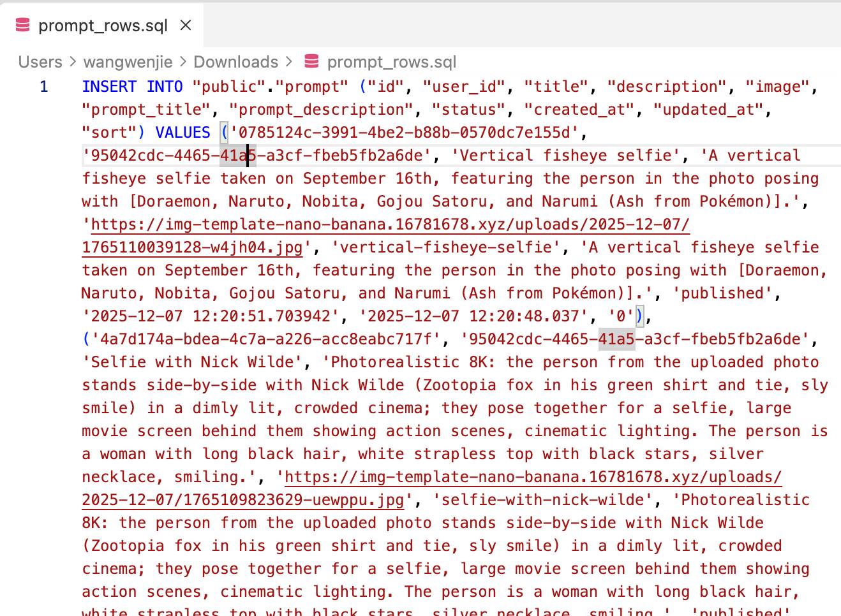Click the chevron right after Users breadcrumb
The image size is (841, 616).
pyautogui.click(x=73, y=62)
